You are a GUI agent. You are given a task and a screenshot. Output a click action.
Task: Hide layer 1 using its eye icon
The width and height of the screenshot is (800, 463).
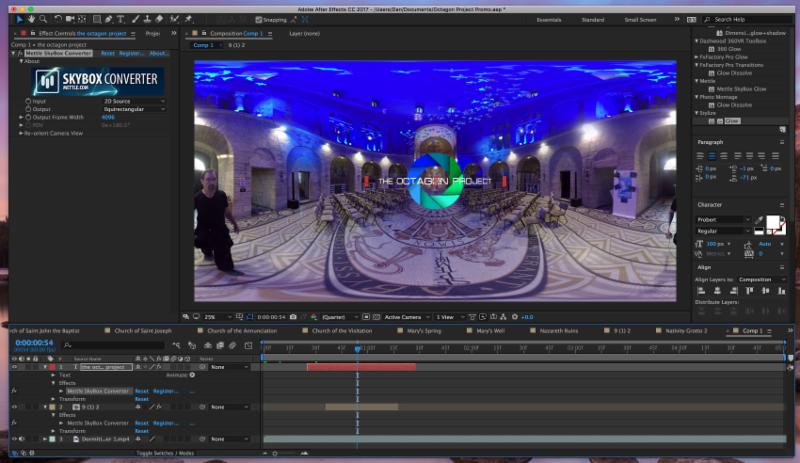click(x=14, y=367)
